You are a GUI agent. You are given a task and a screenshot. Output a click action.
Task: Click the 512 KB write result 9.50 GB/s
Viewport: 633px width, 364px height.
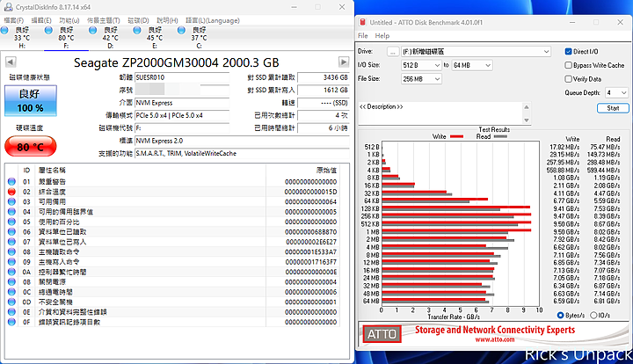566,224
